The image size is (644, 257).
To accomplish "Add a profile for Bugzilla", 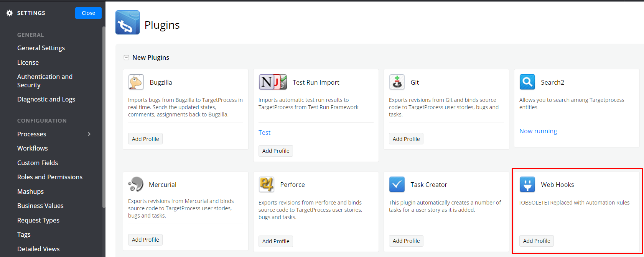I will (x=145, y=139).
